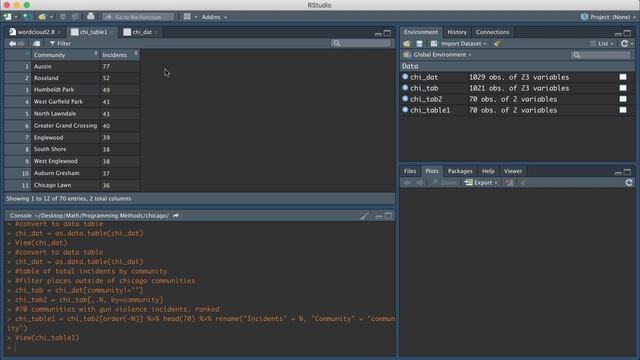This screenshot has height=360, width=640.
Task: Open the Global Environment dropdown
Action: coord(437,54)
